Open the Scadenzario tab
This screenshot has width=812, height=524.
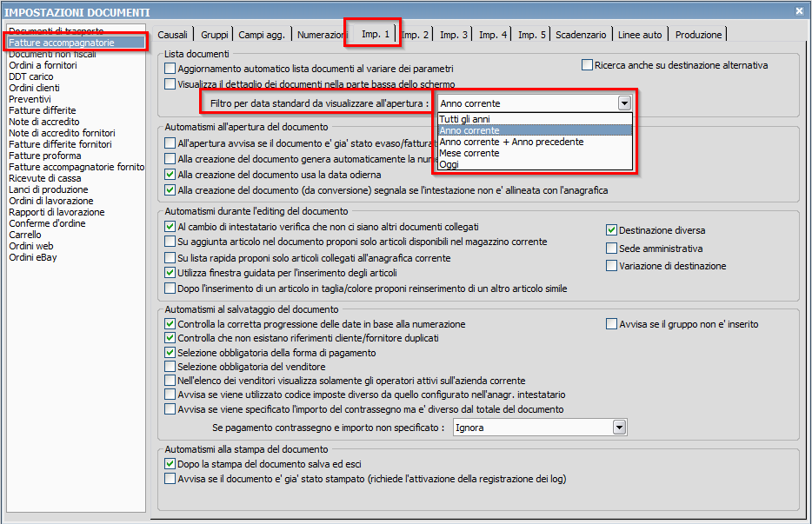click(x=581, y=35)
